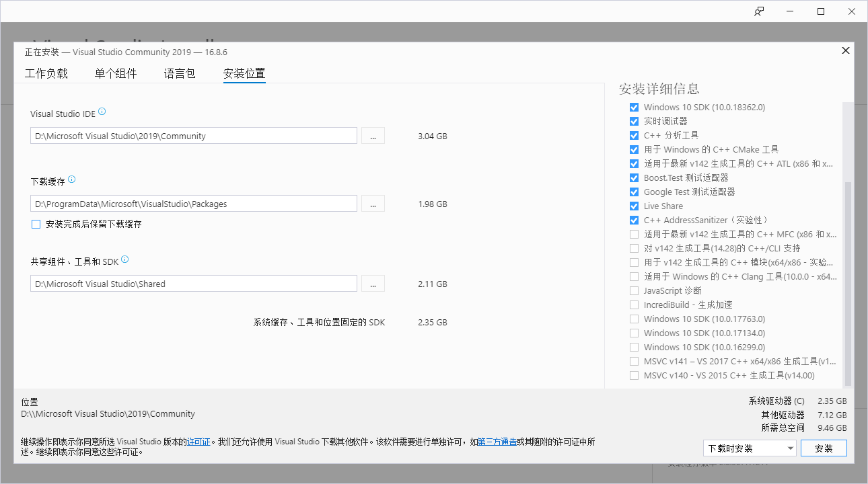Click the download cache path field
Viewport: 868px width, 484px height.
(x=194, y=204)
